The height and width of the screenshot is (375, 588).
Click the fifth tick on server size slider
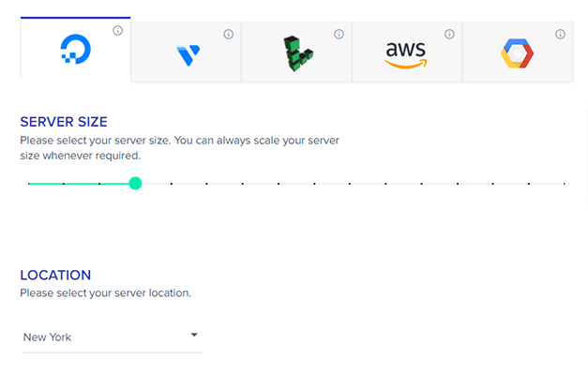point(171,184)
